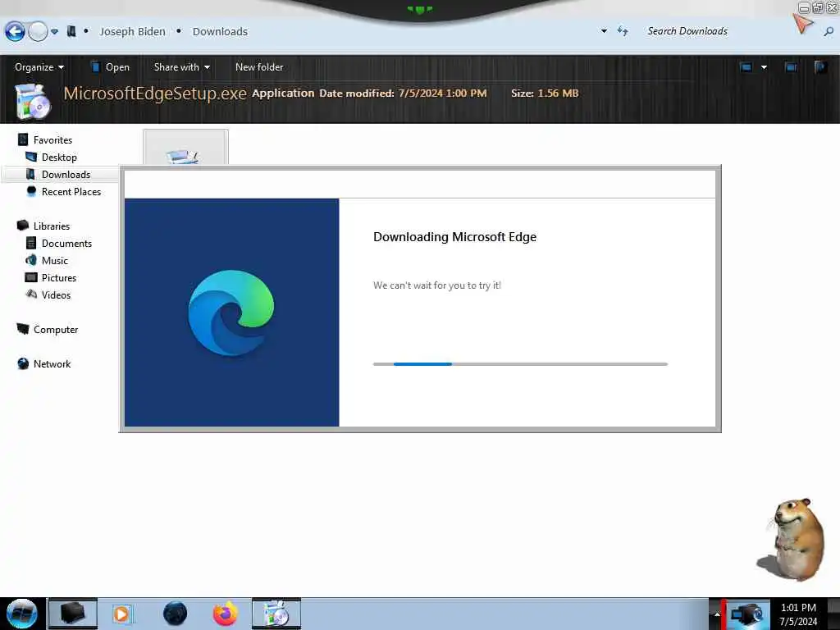Viewport: 840px width, 630px height.
Task: Open Documents library in navigation pane
Action: pyautogui.click(x=66, y=243)
